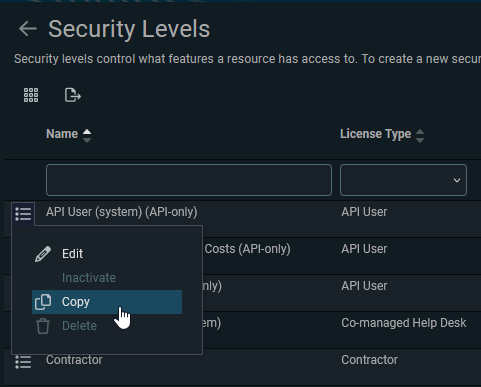The height and width of the screenshot is (387, 481).
Task: Choose the Delete menu entry
Action: pyautogui.click(x=79, y=326)
